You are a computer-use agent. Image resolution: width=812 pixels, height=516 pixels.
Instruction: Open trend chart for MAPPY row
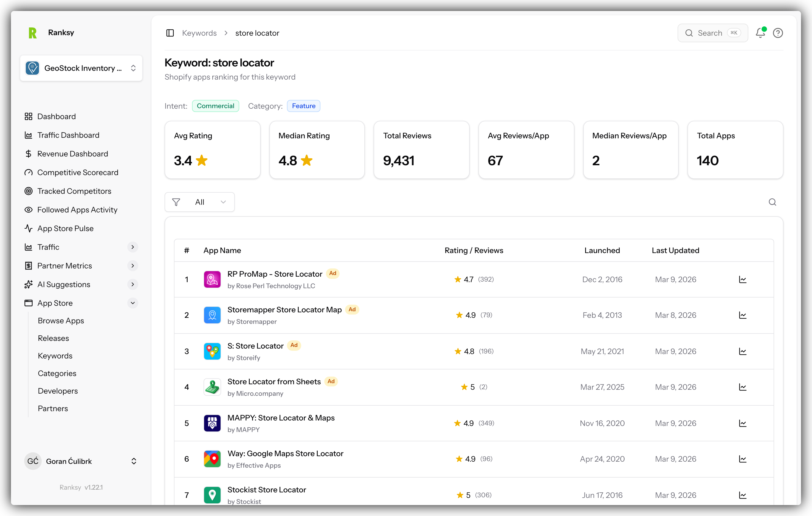point(743,423)
